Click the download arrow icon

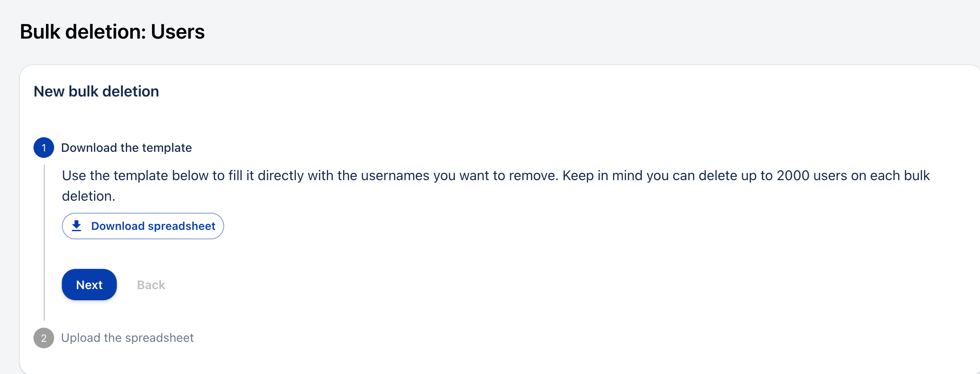[76, 226]
